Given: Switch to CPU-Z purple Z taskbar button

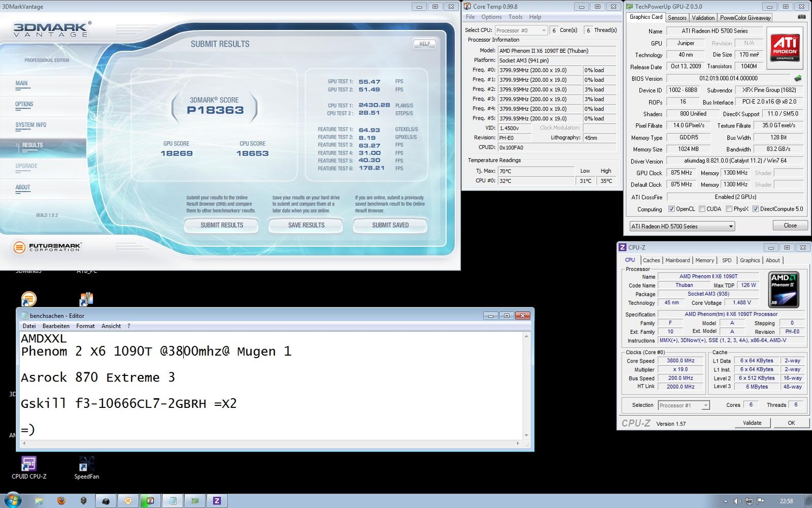Looking at the screenshot, I should (x=217, y=501).
